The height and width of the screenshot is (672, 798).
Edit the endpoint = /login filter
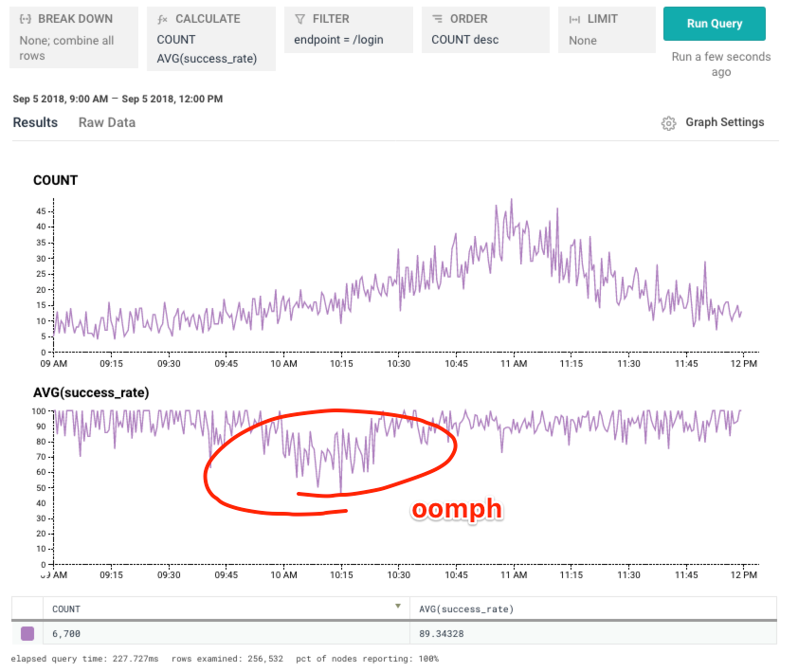(338, 40)
